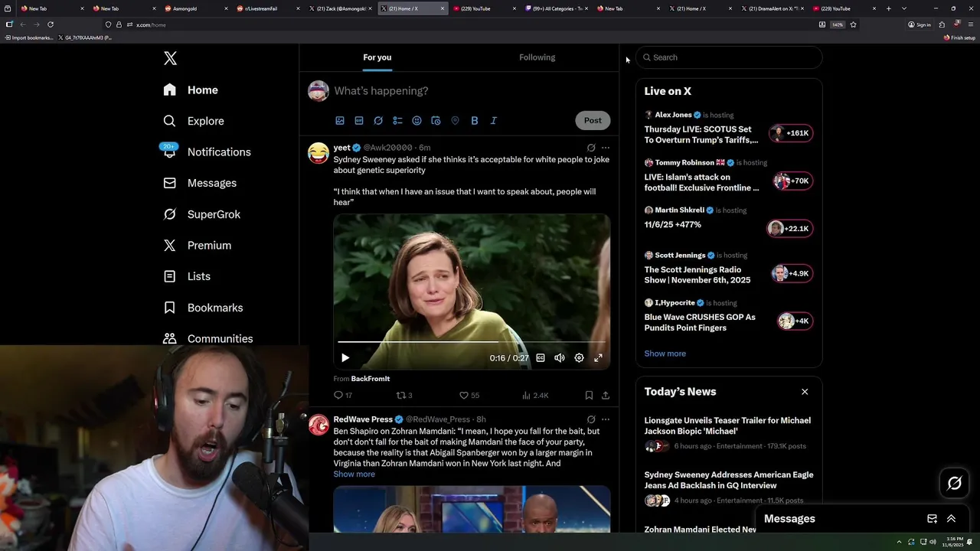980x551 pixels.
Task: Add a GIF to the post
Action: click(x=359, y=121)
